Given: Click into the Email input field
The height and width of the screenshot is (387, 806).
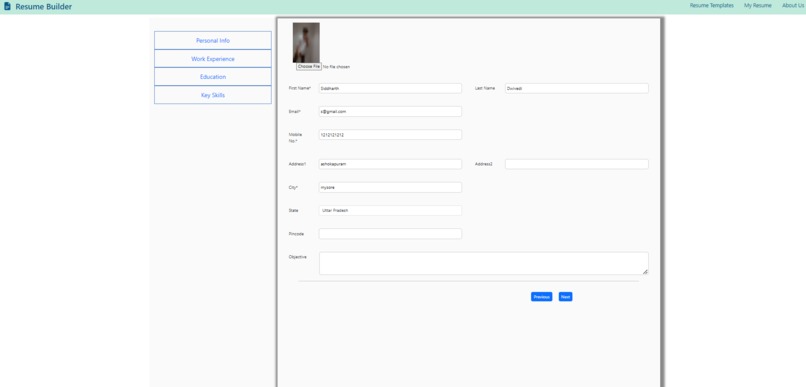Looking at the screenshot, I should pos(390,112).
